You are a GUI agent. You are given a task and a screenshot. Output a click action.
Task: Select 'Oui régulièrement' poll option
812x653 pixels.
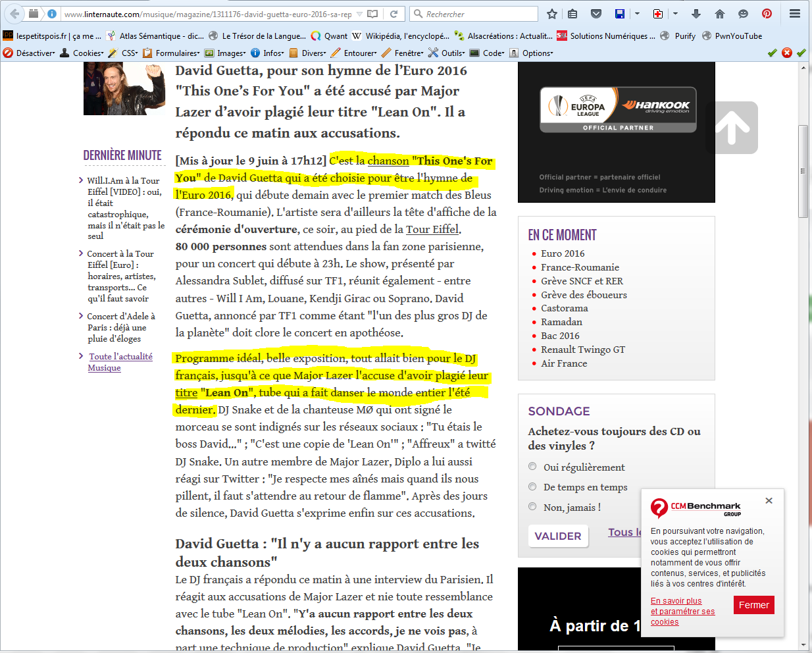pos(532,467)
